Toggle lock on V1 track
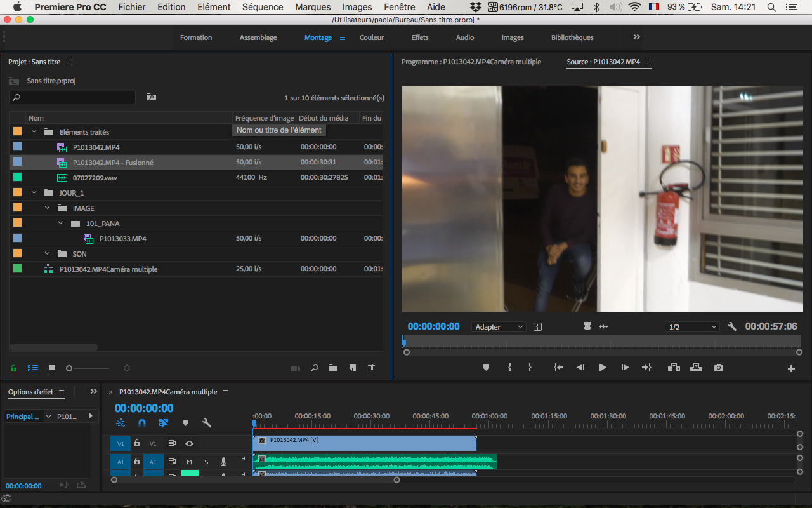The image size is (812, 508). tap(136, 443)
